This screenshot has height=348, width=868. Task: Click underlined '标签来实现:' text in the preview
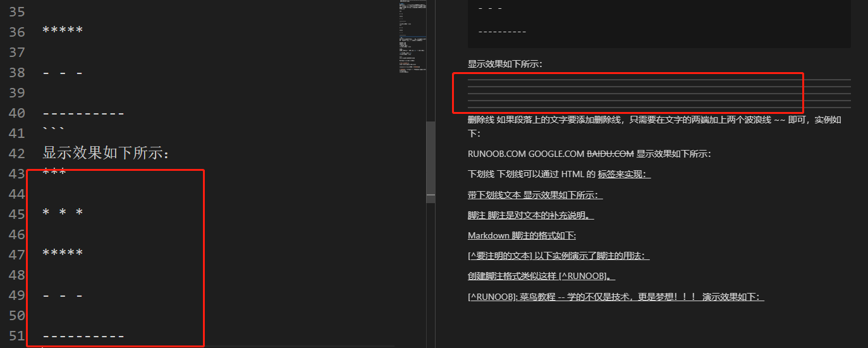click(625, 174)
